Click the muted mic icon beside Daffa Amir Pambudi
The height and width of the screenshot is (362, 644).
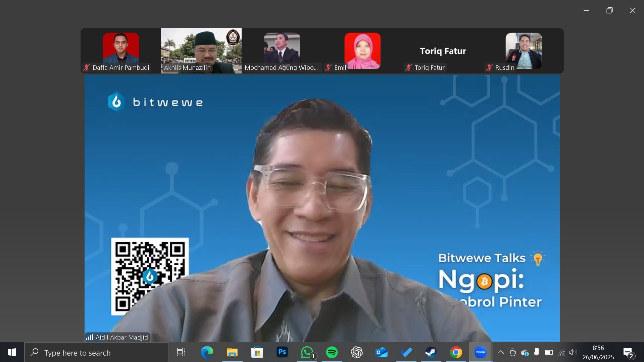(x=87, y=67)
